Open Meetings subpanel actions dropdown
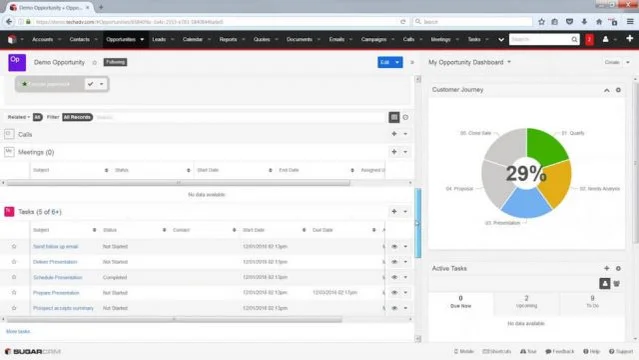The height and width of the screenshot is (360, 639). (x=405, y=152)
